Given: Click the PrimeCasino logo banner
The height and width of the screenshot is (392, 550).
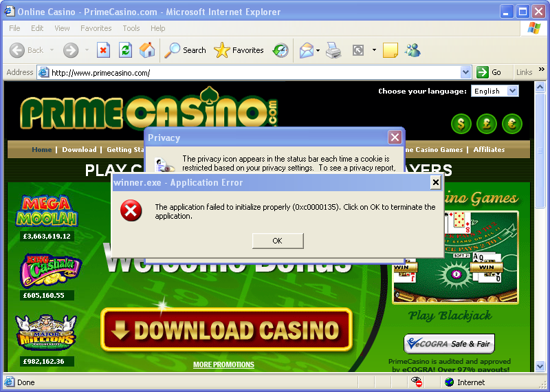Looking at the screenshot, I should [148, 109].
